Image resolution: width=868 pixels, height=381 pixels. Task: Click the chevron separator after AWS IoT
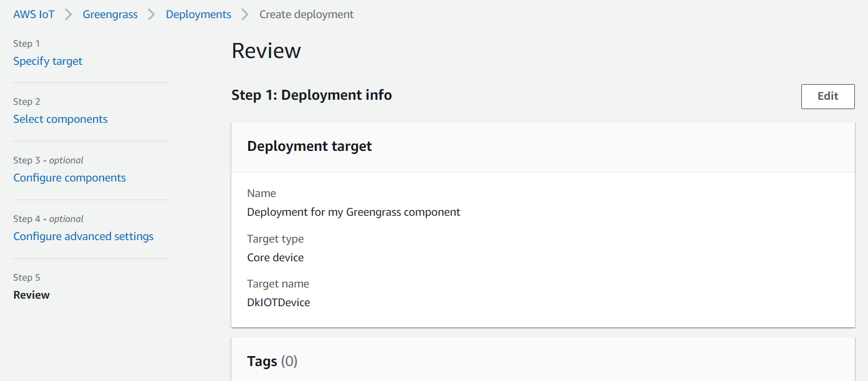[x=69, y=14]
